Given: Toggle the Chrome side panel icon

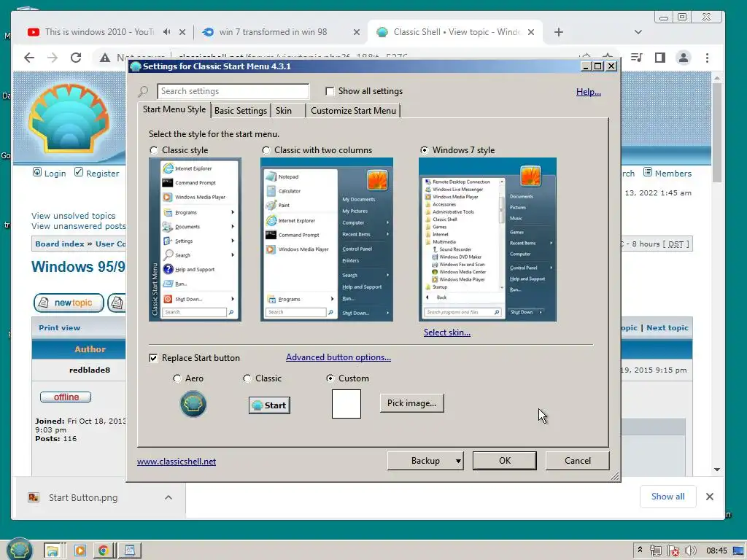Looking at the screenshot, I should click(659, 58).
